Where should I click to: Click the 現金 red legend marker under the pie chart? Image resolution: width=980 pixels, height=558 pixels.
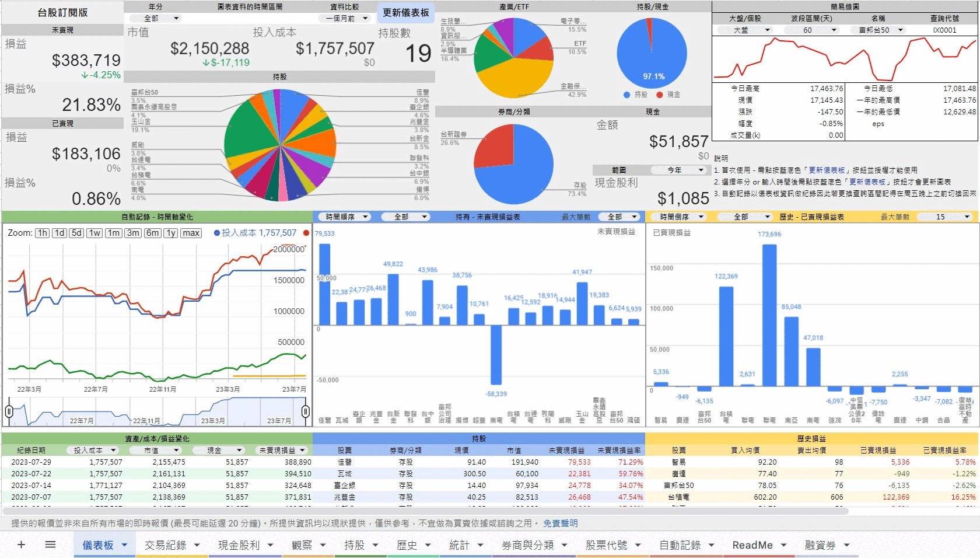point(660,95)
